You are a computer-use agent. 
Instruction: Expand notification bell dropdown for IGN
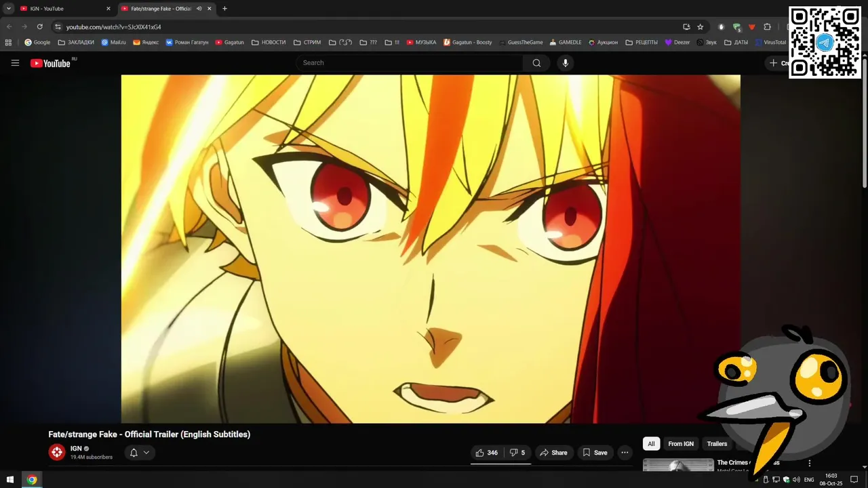pyautogui.click(x=140, y=453)
